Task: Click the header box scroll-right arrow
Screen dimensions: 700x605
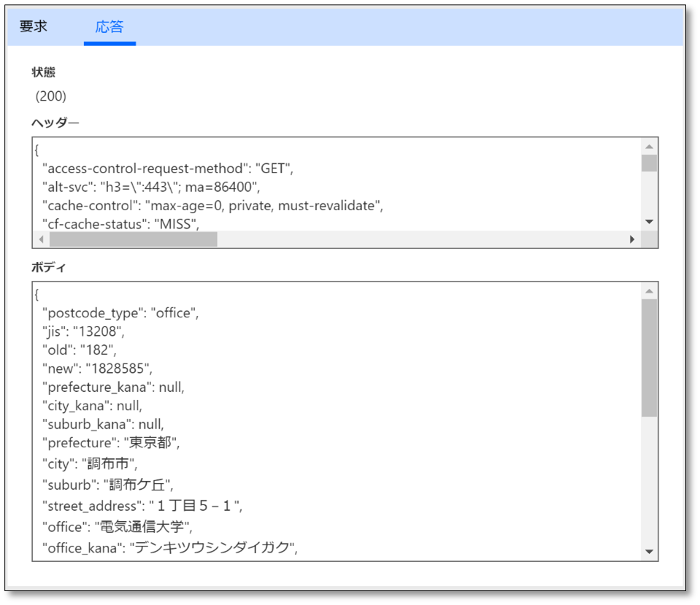Action: coord(632,239)
